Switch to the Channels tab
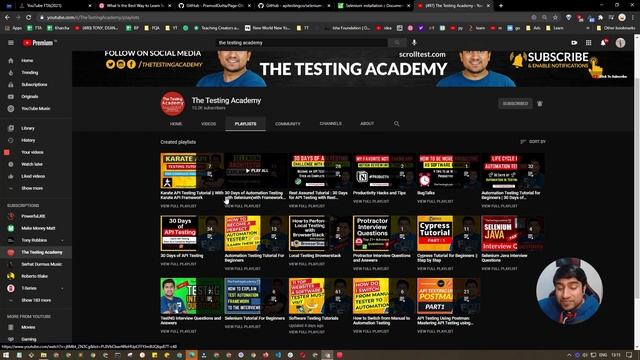 [x=331, y=124]
